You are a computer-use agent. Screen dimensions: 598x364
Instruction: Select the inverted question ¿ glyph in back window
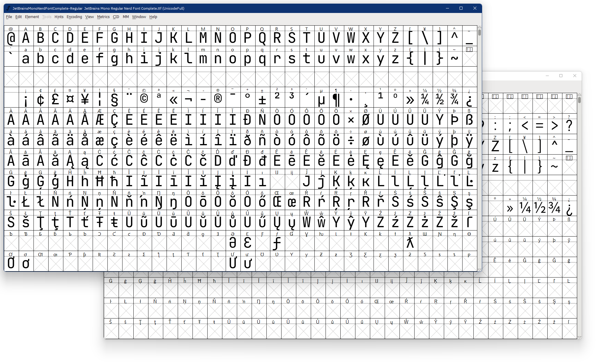569,206
